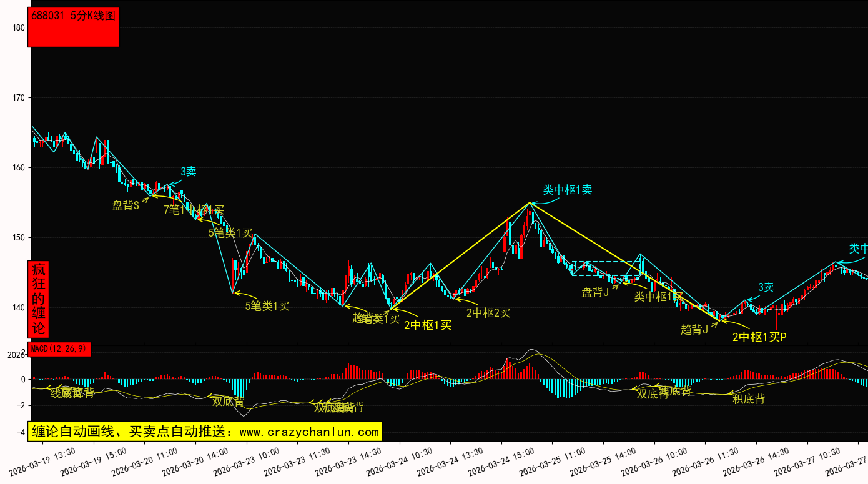Screen dimensions: 868x484
Task: Select the 2中枢2买 buy point label
Action: coord(488,313)
